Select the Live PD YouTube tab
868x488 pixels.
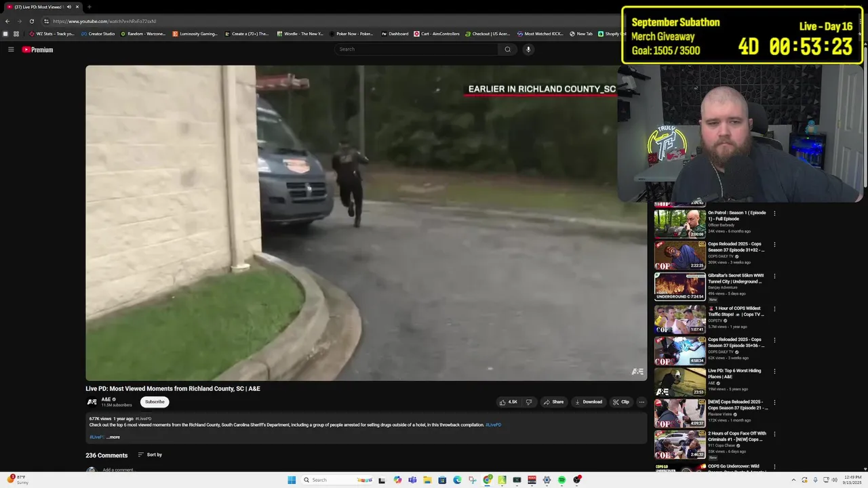pyautogui.click(x=42, y=7)
